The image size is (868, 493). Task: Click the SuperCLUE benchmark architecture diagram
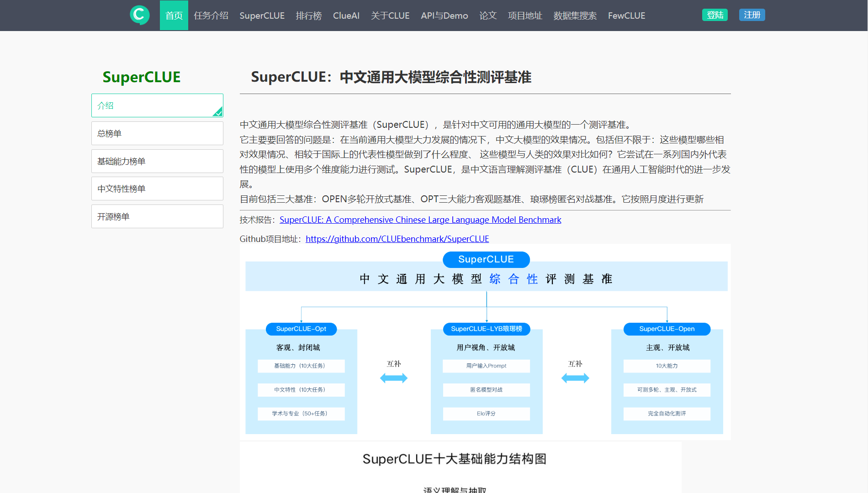coord(485,342)
